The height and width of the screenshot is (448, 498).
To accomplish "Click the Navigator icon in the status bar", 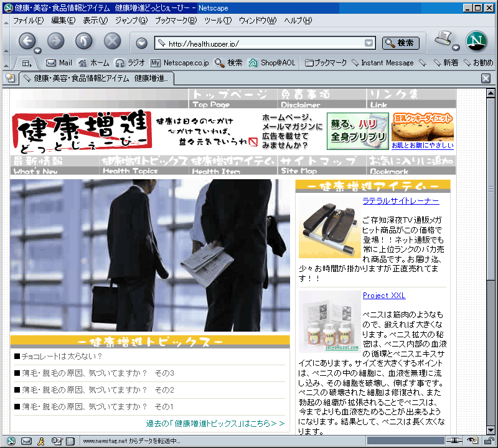I will coord(11,441).
